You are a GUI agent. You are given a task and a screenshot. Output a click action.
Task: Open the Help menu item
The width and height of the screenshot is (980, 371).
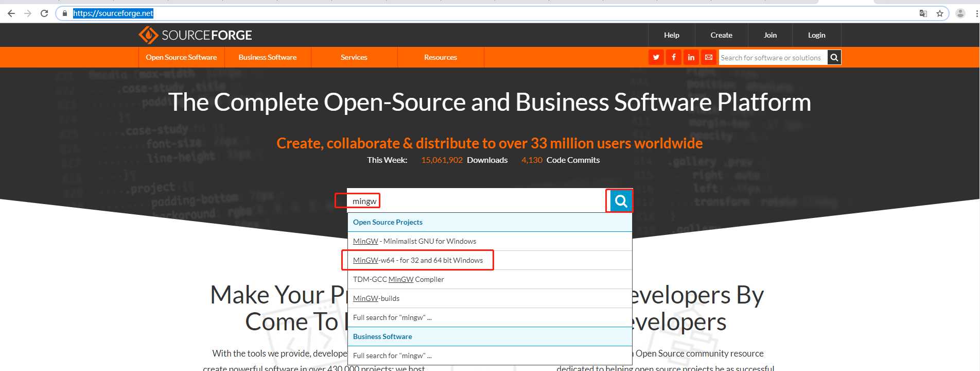671,35
